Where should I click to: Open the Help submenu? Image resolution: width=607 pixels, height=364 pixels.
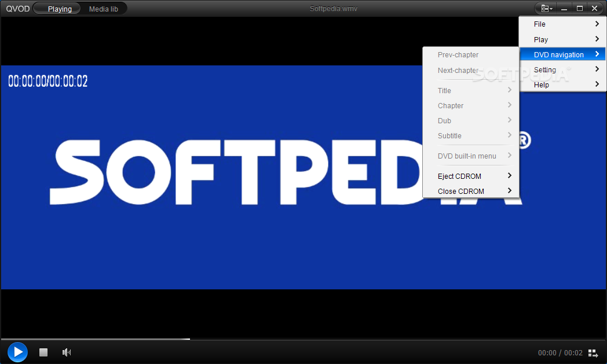click(562, 84)
